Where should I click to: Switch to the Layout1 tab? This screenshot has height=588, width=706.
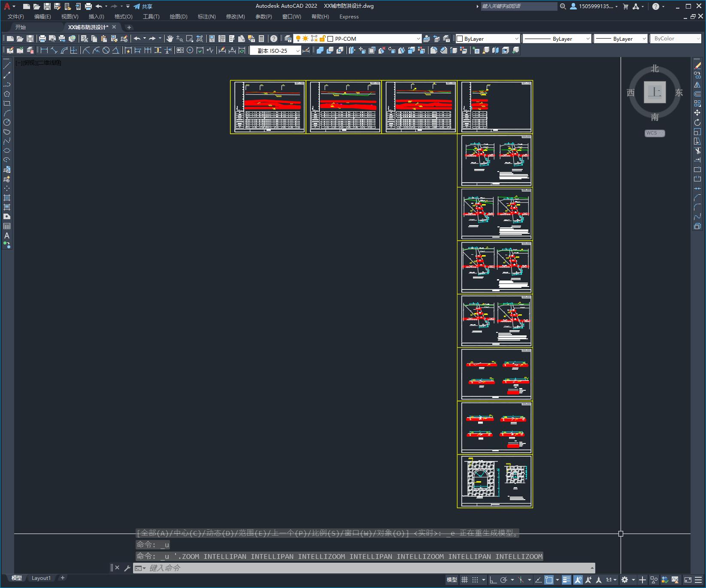pyautogui.click(x=41, y=578)
